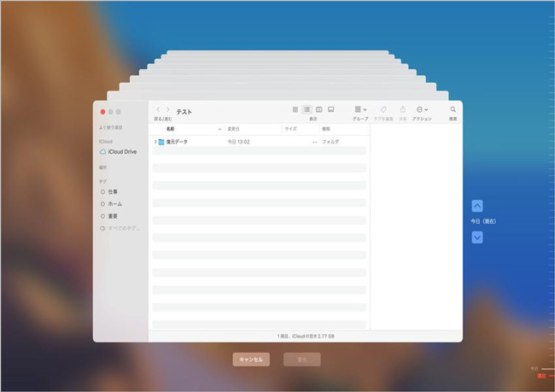Sort by サイズ column header
Viewport: 555px width, 392px height.
290,129
